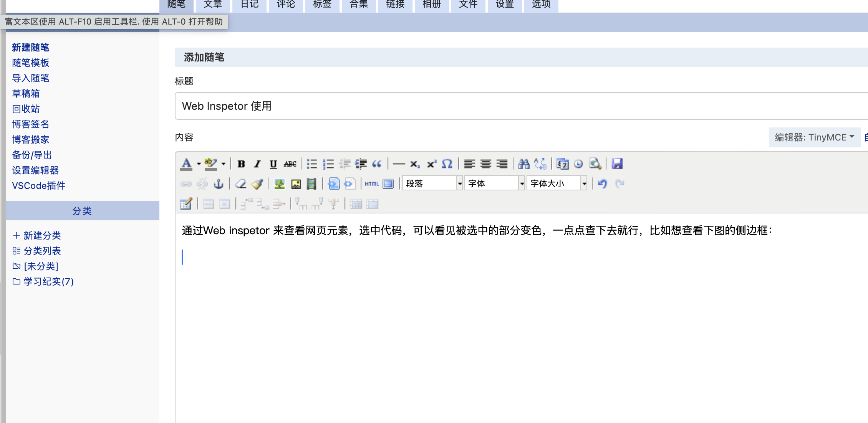Screen dimensions: 868x423
Task: Click the save floppy disk icon
Action: point(617,164)
